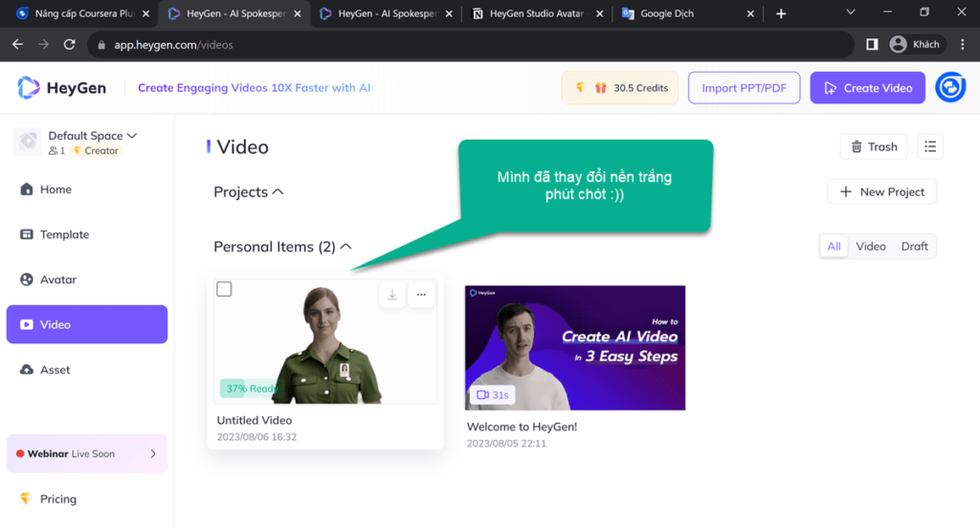Click Import PPT/PDF button
Screen dimensions: 980x528
tap(744, 88)
